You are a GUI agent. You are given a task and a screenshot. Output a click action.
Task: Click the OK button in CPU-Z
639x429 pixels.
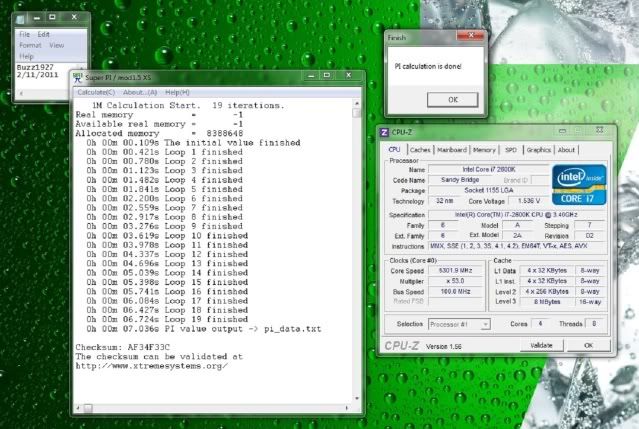[588, 345]
